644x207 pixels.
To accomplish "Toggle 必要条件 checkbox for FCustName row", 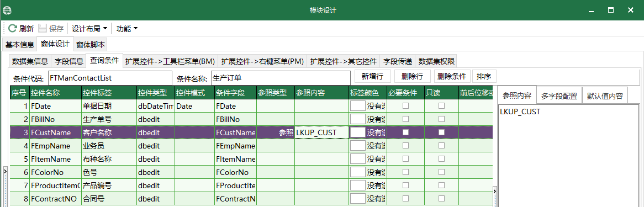I will pyautogui.click(x=405, y=132).
